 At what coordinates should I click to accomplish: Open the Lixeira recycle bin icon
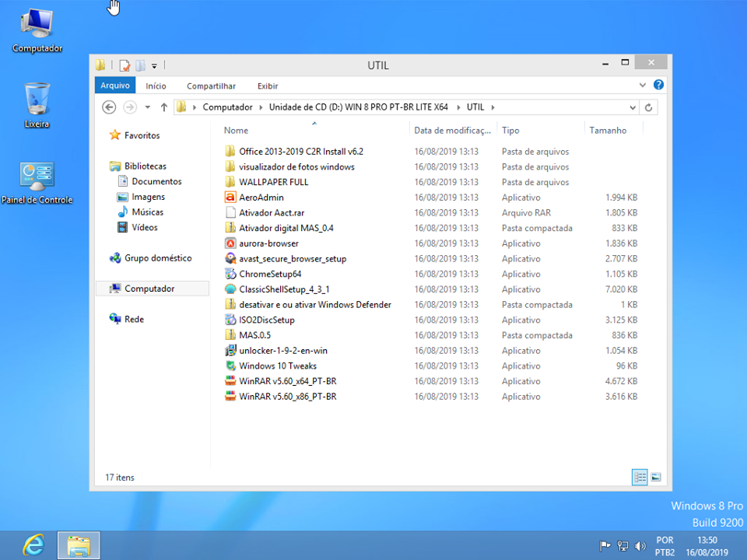37,105
